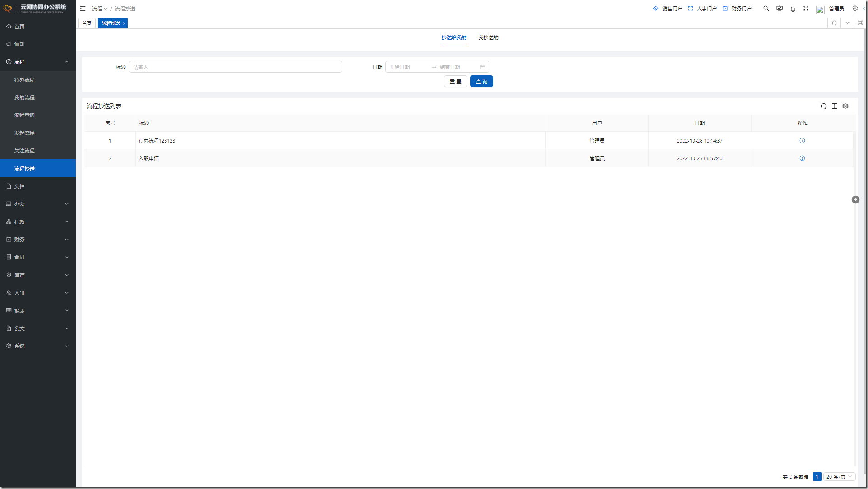Viewport: 868px width, 489px height.
Task: Open 发起流程 submenu item
Action: click(38, 133)
